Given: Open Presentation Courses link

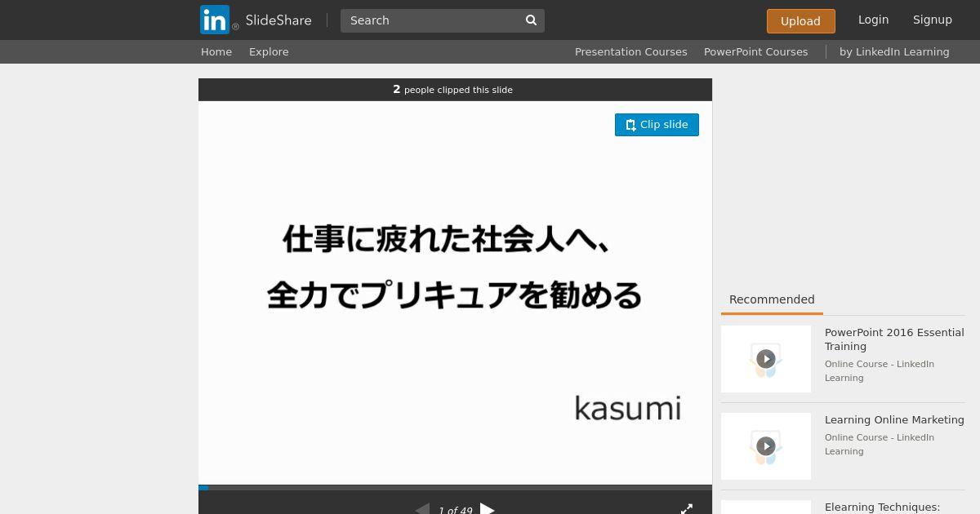Looking at the screenshot, I should [x=630, y=51].
